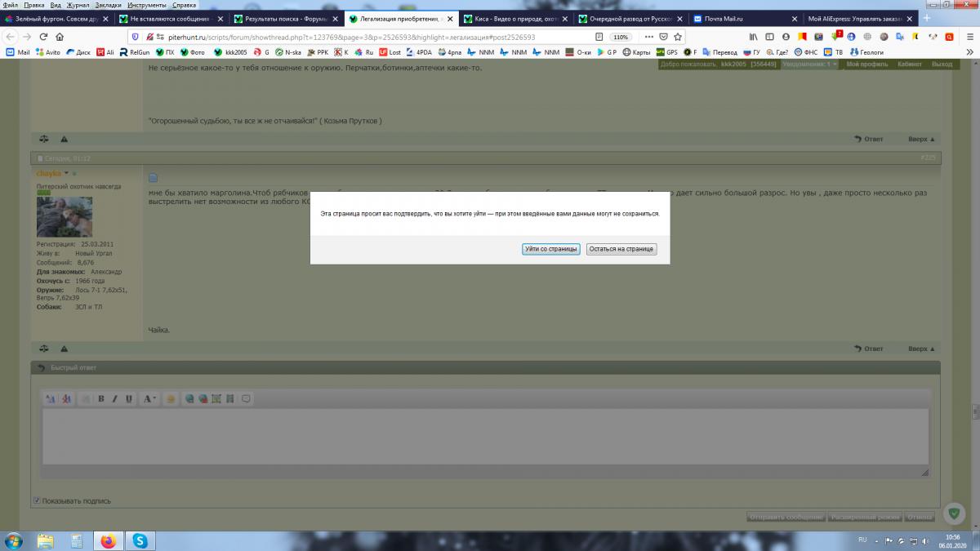
Task: Open Skype from the taskbar
Action: tap(140, 540)
